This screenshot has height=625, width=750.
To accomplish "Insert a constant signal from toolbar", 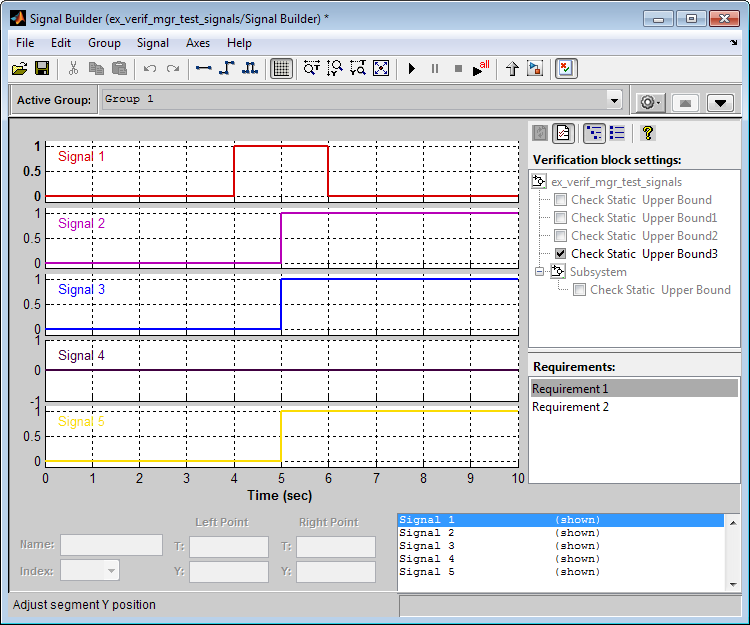I will pyautogui.click(x=204, y=68).
